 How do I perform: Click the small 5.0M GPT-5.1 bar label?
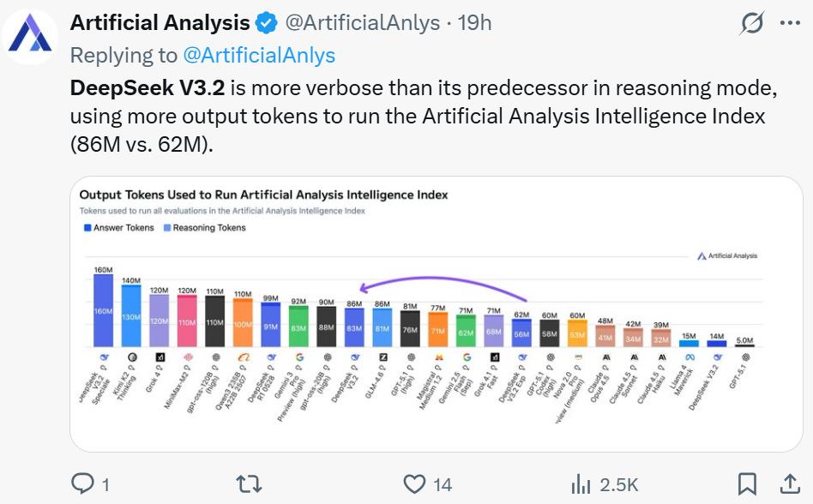(x=744, y=339)
